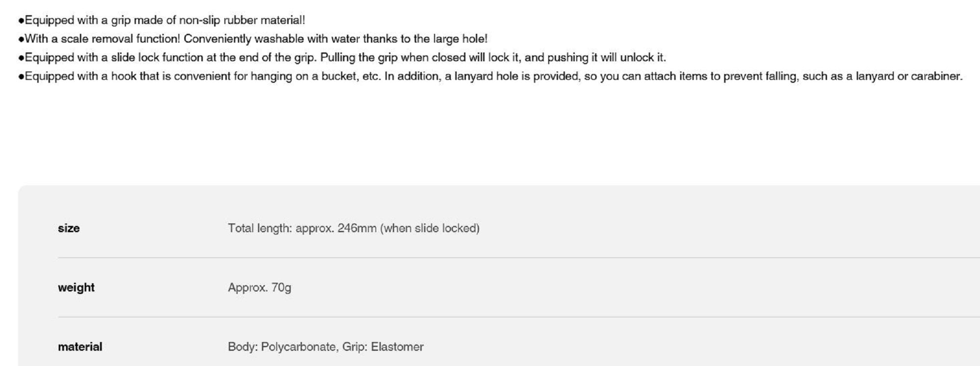Click the "246mm" length value
The height and width of the screenshot is (366, 980).
point(357,228)
